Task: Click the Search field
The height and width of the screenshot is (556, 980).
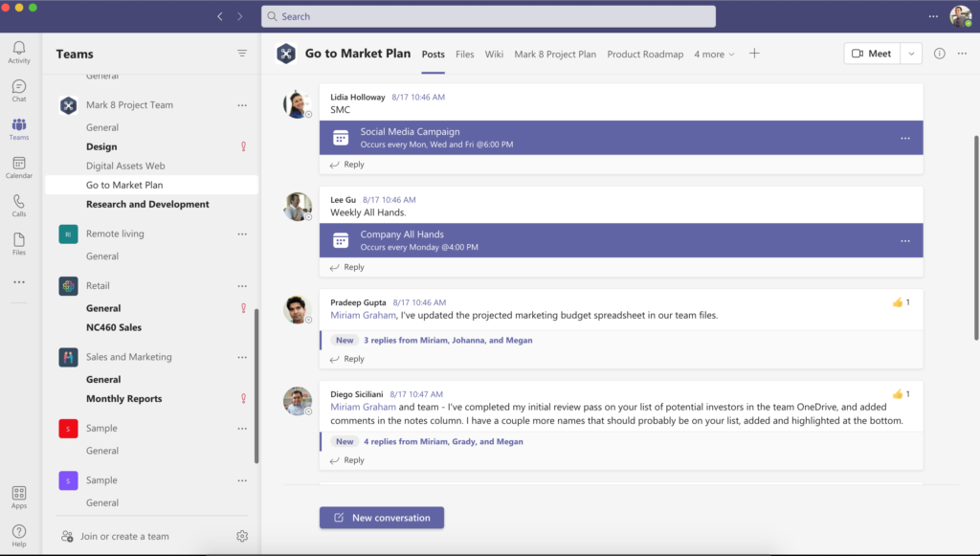Action: click(489, 16)
